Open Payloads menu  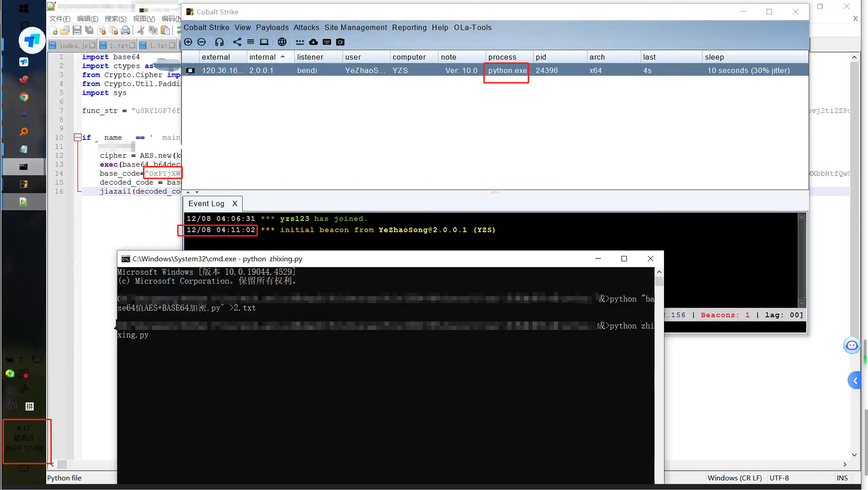click(x=272, y=27)
